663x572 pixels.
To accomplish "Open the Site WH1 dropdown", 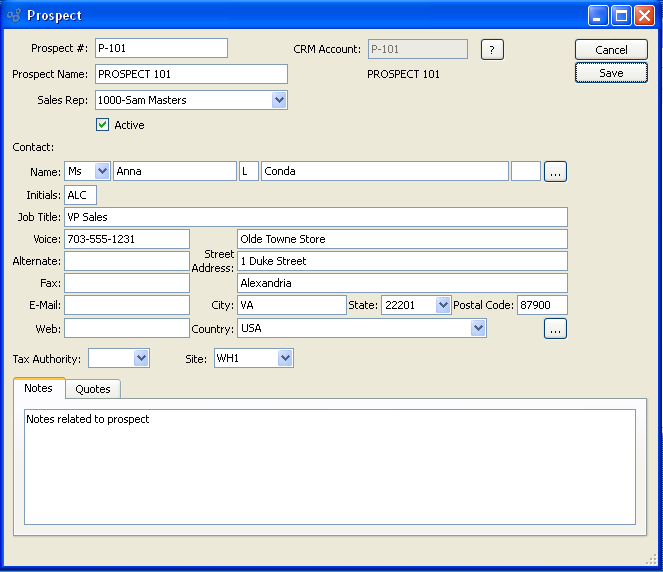I will pos(285,358).
